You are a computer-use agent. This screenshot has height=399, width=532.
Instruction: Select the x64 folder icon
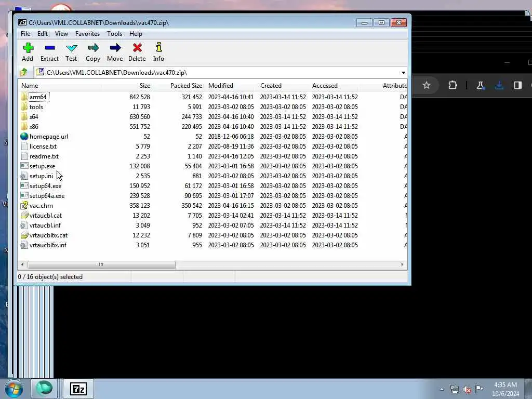(24, 116)
